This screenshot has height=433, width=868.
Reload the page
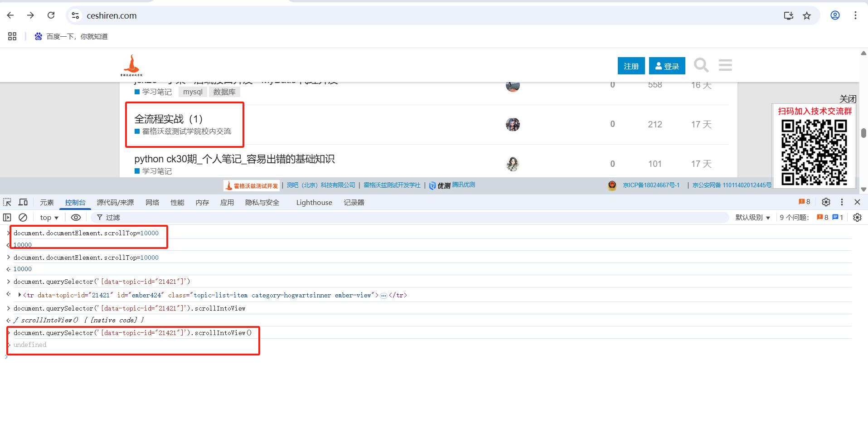[51, 15]
